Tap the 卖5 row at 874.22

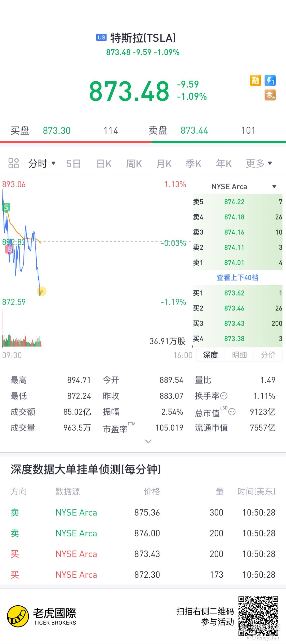pyautogui.click(x=237, y=202)
